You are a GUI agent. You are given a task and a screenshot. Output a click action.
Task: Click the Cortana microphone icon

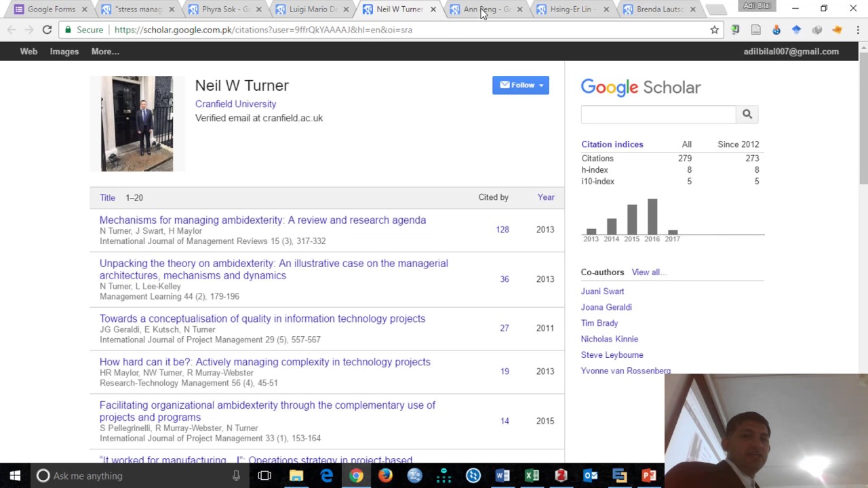click(x=236, y=476)
